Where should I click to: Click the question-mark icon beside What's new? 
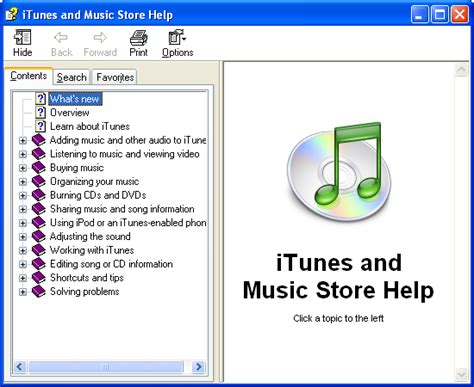[x=40, y=99]
